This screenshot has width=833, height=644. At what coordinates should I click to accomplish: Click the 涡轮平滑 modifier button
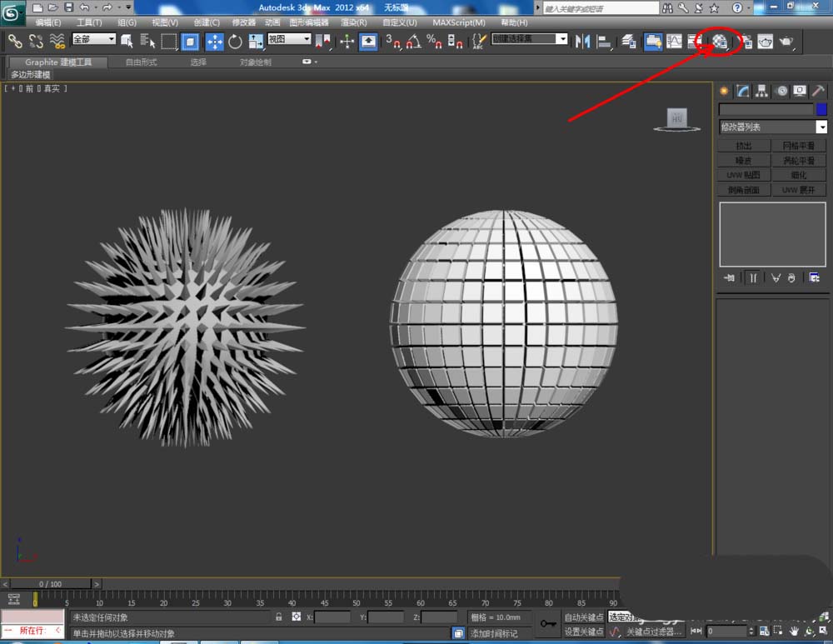pyautogui.click(x=799, y=161)
